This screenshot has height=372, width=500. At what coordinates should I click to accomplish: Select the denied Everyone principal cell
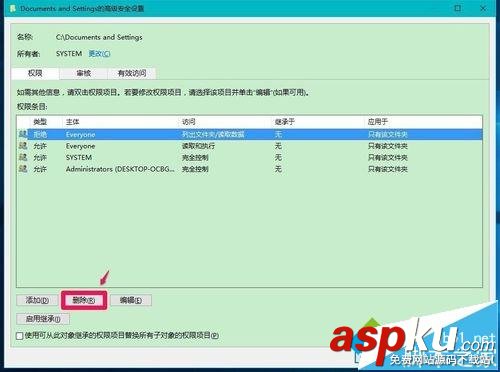point(80,135)
